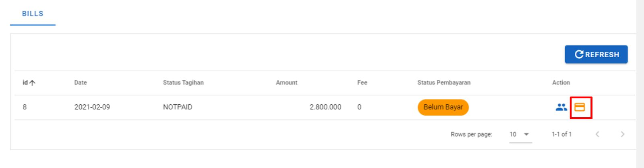
Task: Click the rows per page value 10
Action: (x=513, y=134)
